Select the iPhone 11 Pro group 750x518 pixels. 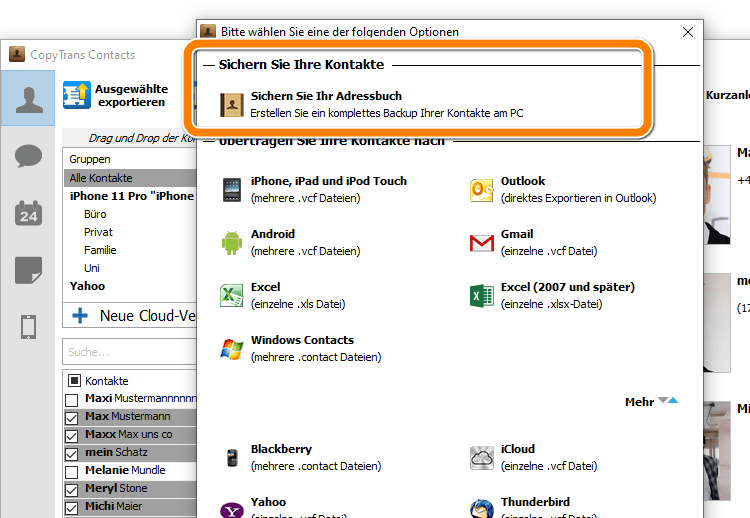(132, 196)
